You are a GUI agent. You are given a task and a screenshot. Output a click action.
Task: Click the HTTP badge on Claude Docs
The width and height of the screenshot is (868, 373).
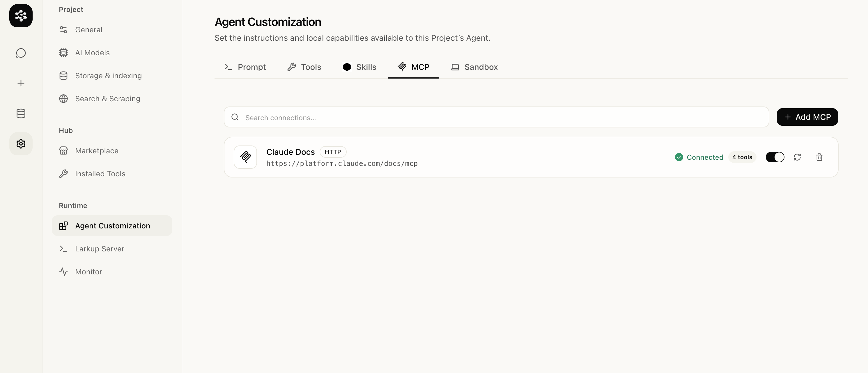click(333, 152)
